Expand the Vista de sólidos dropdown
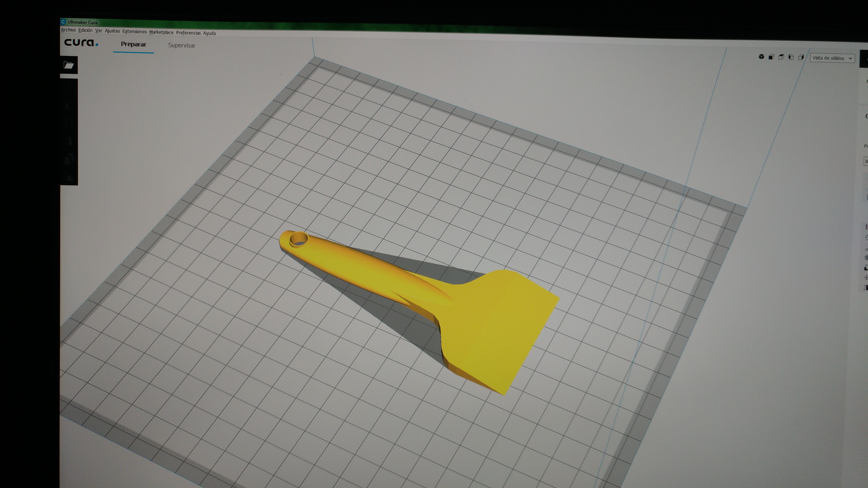This screenshot has width=868, height=488. 832,58
